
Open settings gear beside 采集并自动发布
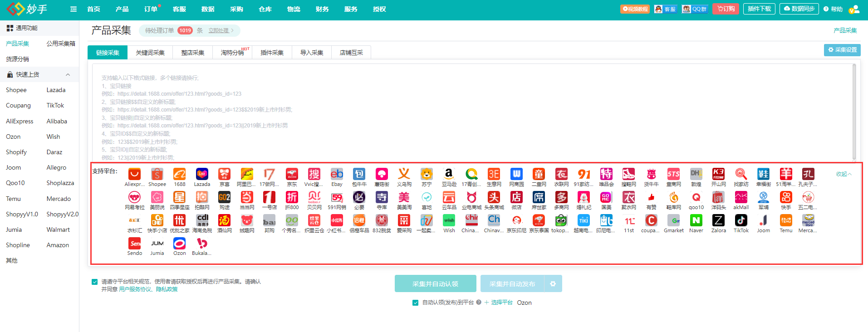click(x=553, y=284)
